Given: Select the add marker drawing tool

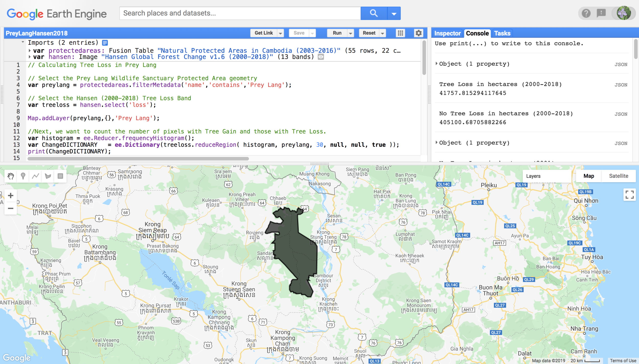Looking at the screenshot, I should [23, 176].
